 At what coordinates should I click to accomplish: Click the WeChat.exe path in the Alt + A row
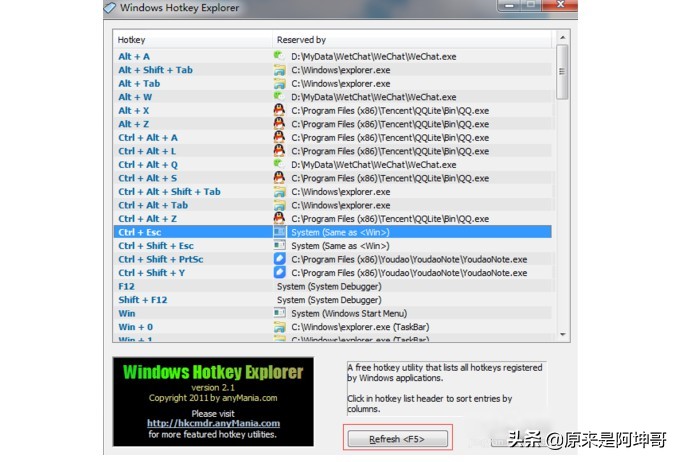pos(374,56)
